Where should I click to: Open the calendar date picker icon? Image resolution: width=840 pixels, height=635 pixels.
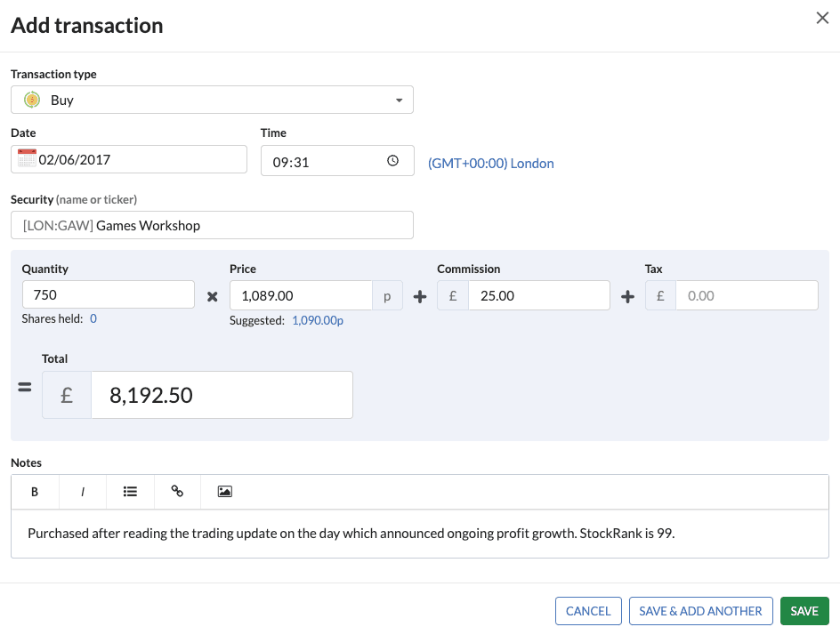tap(27, 159)
